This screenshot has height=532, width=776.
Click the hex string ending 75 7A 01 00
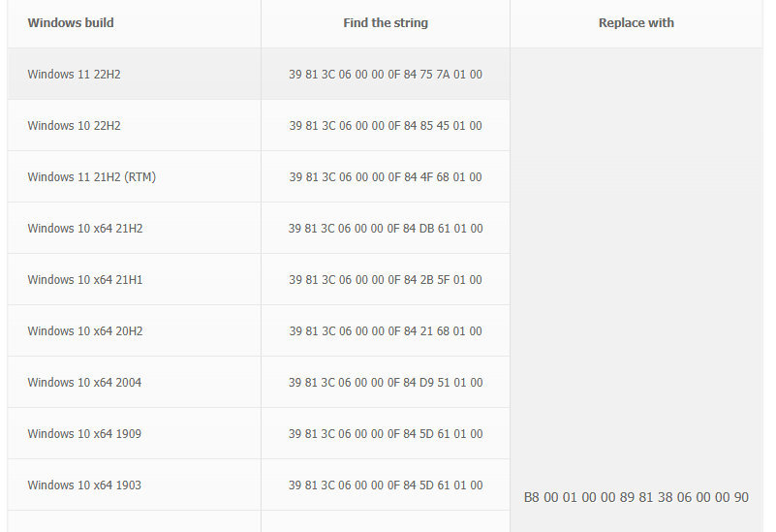tap(386, 75)
